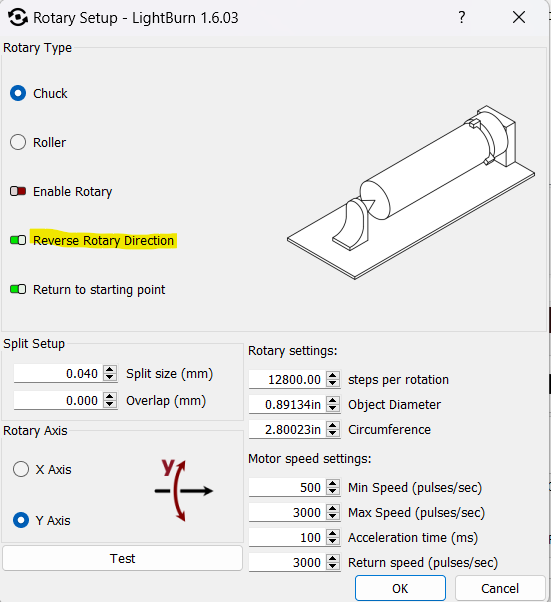Image resolution: width=551 pixels, height=602 pixels.
Task: Open the help question mark button
Action: (x=462, y=17)
